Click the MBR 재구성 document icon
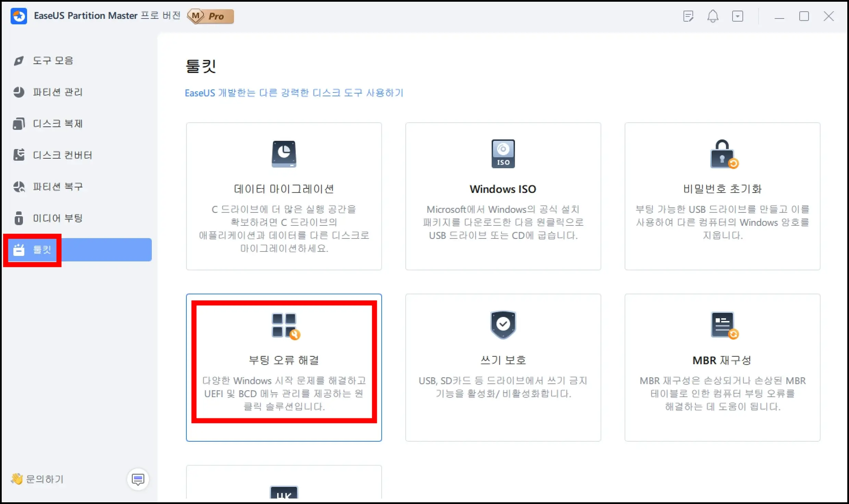 [x=724, y=325]
